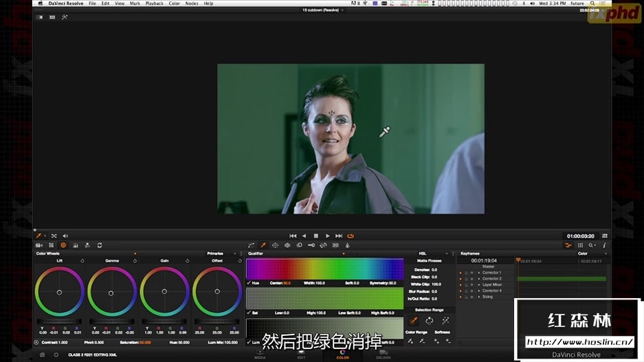Viewport: 644px width, 362px height.
Task: Open the Data Burn-in drop icon
Action: pos(348,245)
